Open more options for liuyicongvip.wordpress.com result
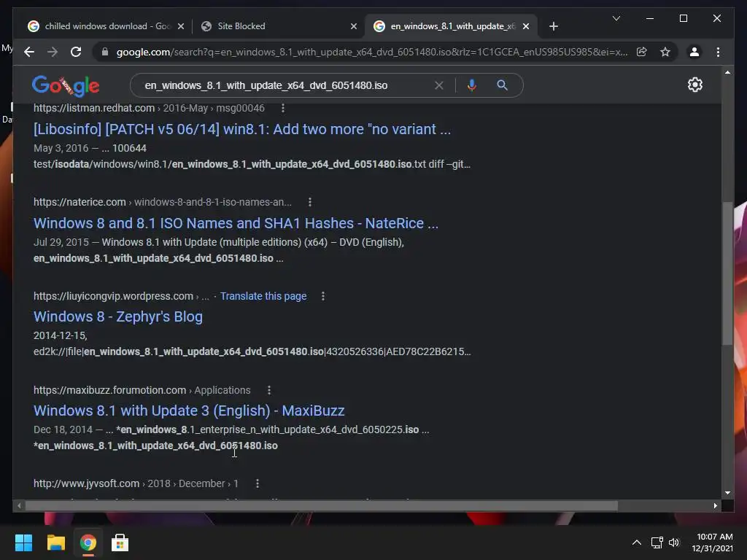The height and width of the screenshot is (560, 747). pos(323,296)
